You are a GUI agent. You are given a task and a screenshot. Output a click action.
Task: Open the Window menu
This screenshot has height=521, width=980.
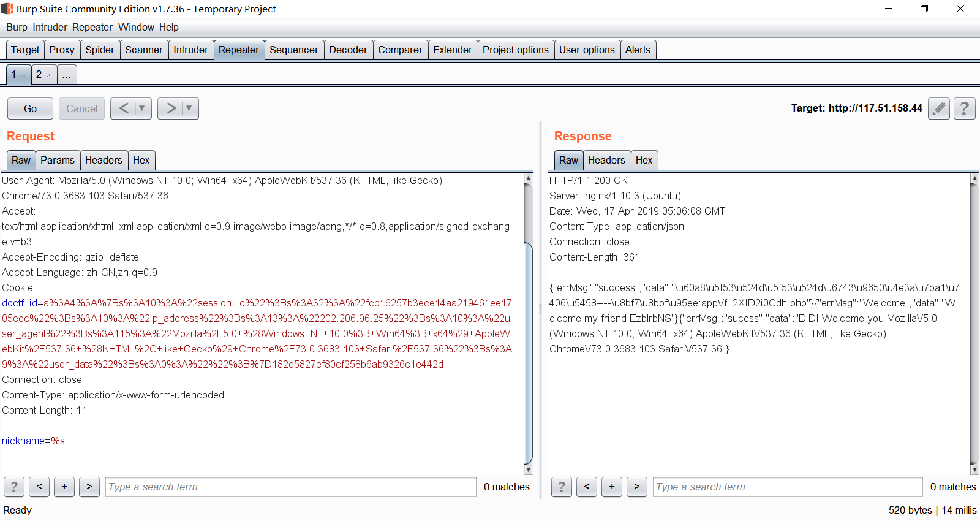tap(136, 27)
